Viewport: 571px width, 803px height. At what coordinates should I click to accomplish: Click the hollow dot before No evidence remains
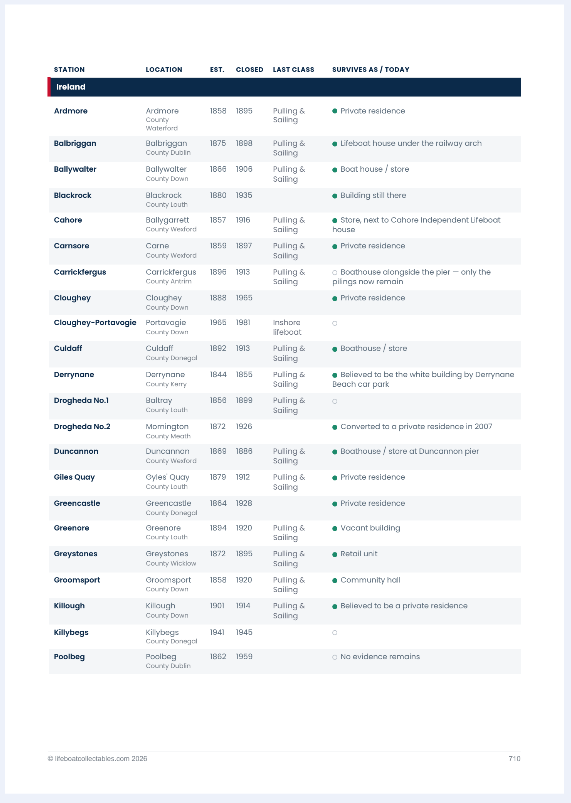(x=334, y=657)
